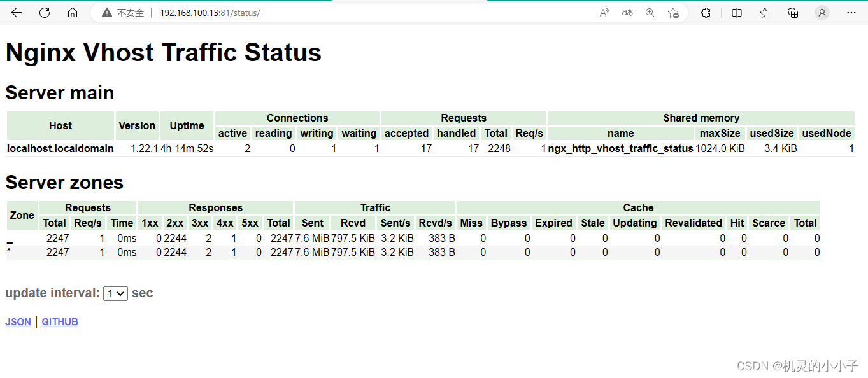Go back to the previous page
Screen dimensions: 868x378
17,13
